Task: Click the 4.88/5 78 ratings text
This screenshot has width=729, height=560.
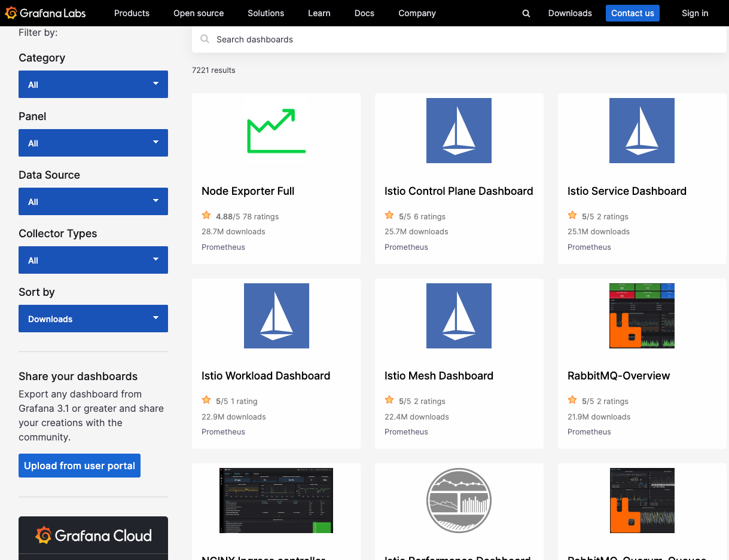Action: tap(248, 216)
